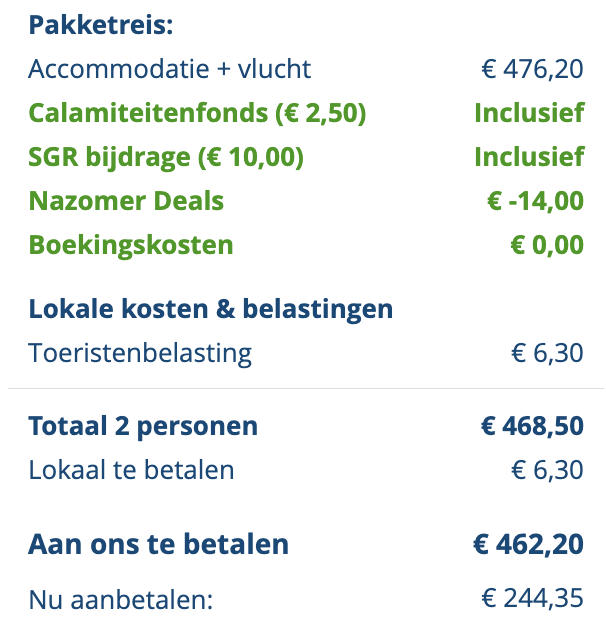Click the € -14,00 discount amount
Image resolution: width=606 pixels, height=634 pixels.
pos(535,201)
